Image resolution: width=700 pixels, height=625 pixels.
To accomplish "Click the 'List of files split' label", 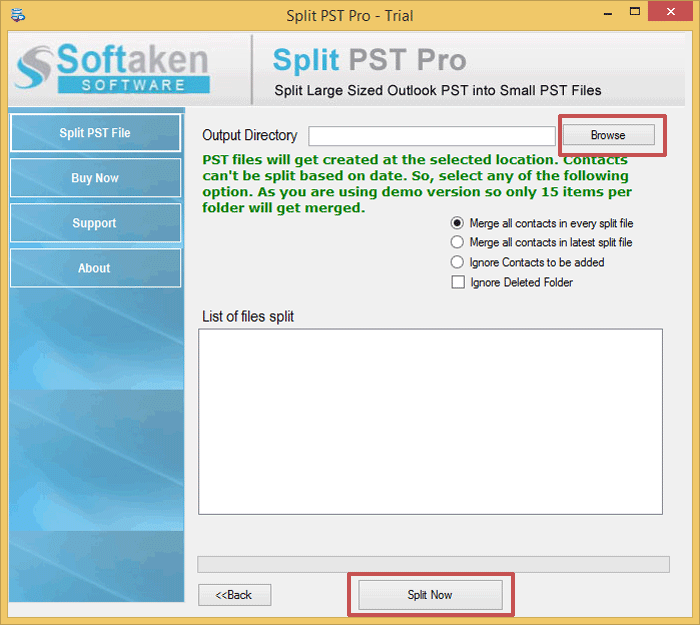I will (248, 317).
